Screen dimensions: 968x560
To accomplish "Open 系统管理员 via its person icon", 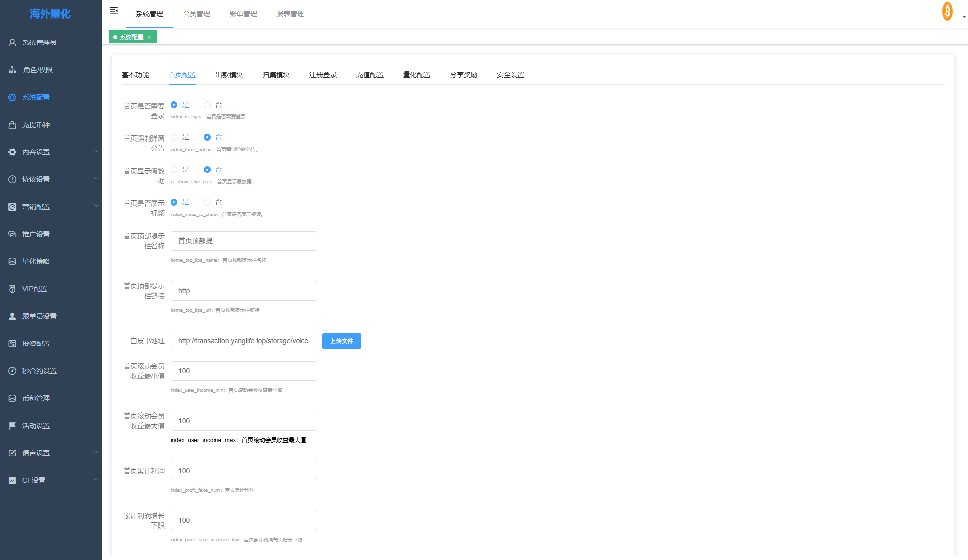I will pos(12,43).
